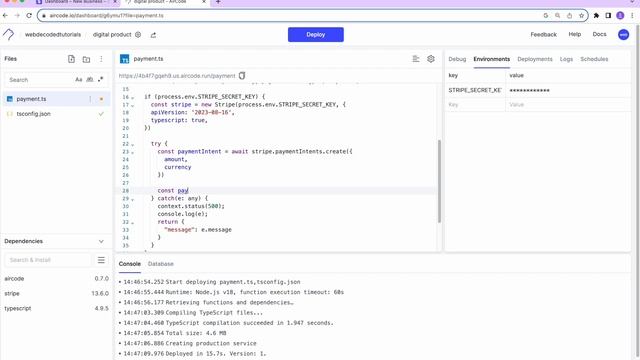Toggle whole word match in search
This screenshot has width=640, height=360.
point(90,80)
